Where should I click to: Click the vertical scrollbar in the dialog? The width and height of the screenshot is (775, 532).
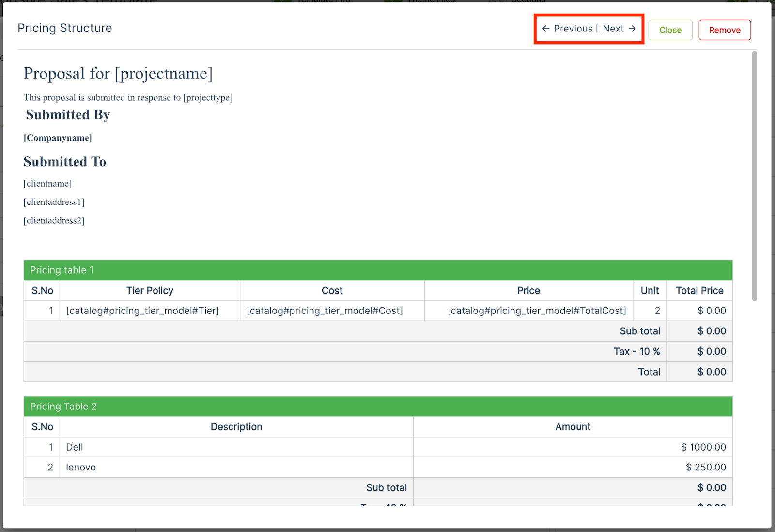754,176
